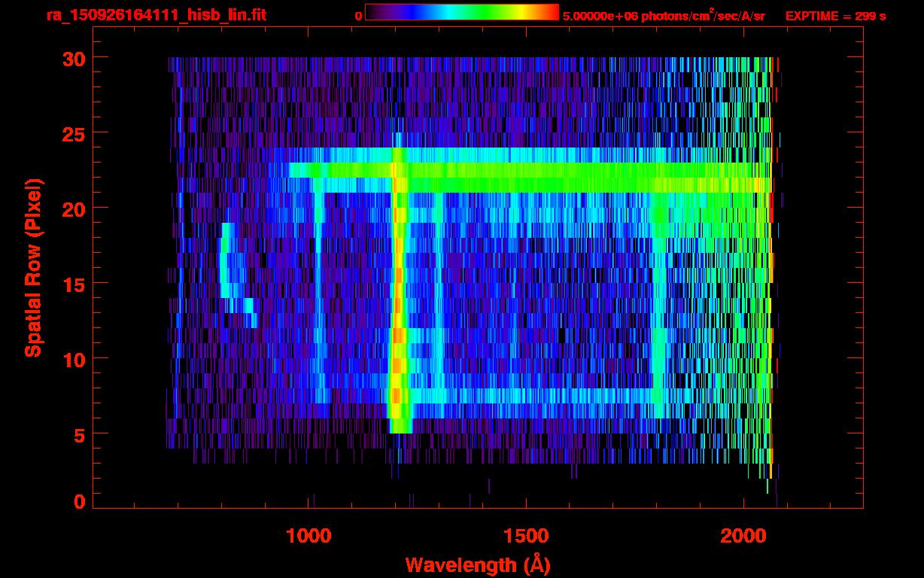This screenshot has height=578, width=924.
Task: Click the 0 spatial row tick label
Action: [80, 501]
